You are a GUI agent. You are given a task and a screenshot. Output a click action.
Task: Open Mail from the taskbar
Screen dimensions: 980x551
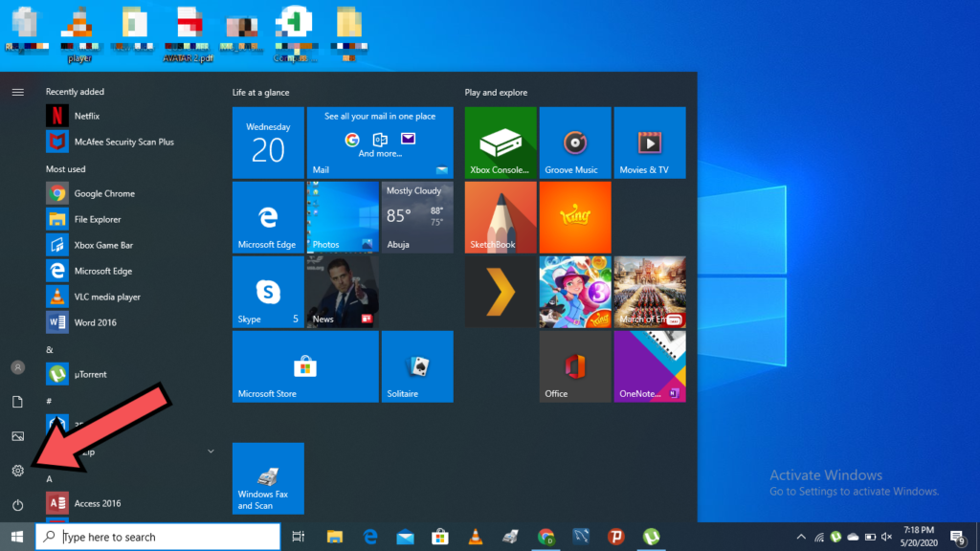point(405,537)
